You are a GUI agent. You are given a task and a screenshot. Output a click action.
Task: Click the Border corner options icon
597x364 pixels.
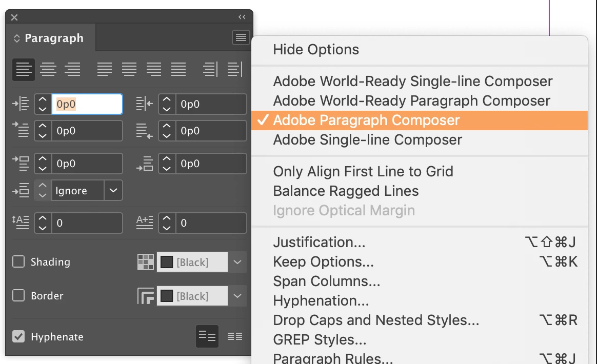(x=146, y=296)
